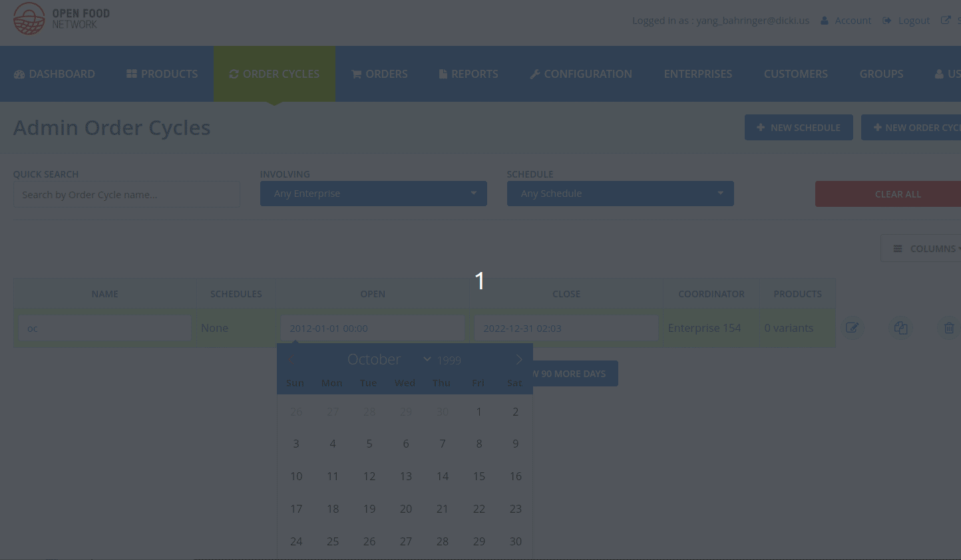
Task: Select the Dashboard speedometer icon
Action: tap(19, 73)
